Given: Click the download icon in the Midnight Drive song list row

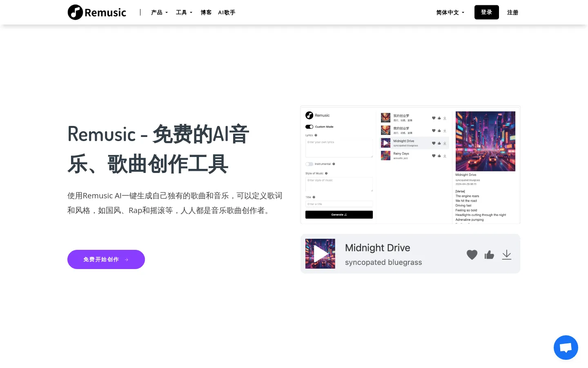Looking at the screenshot, I should 445,143.
